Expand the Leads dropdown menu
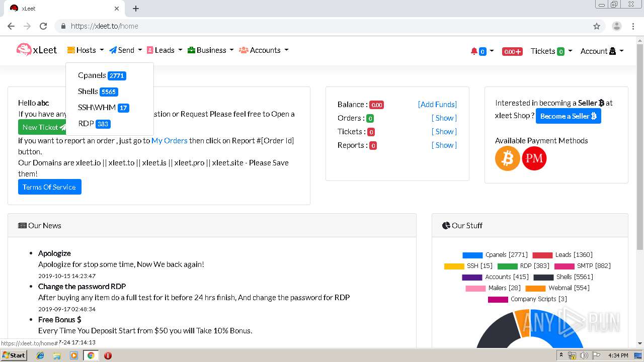The width and height of the screenshot is (644, 362). tap(165, 50)
